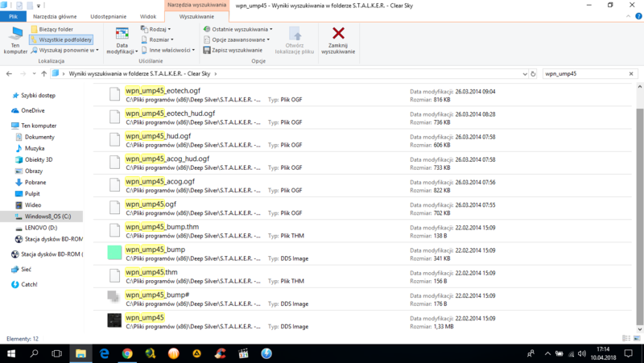Click Zapisz wyszukiwanie button
This screenshot has width=644, height=363.
point(233,50)
